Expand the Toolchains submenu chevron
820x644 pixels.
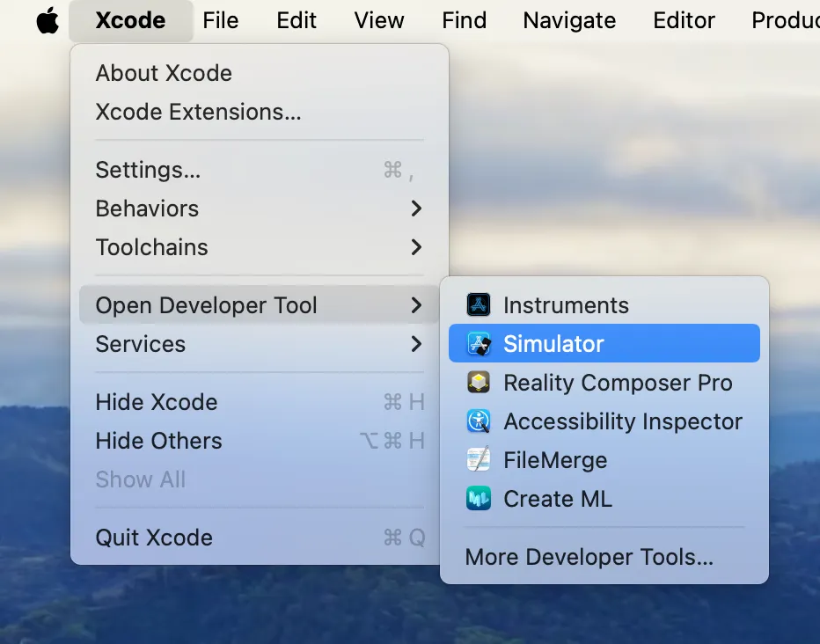[416, 247]
